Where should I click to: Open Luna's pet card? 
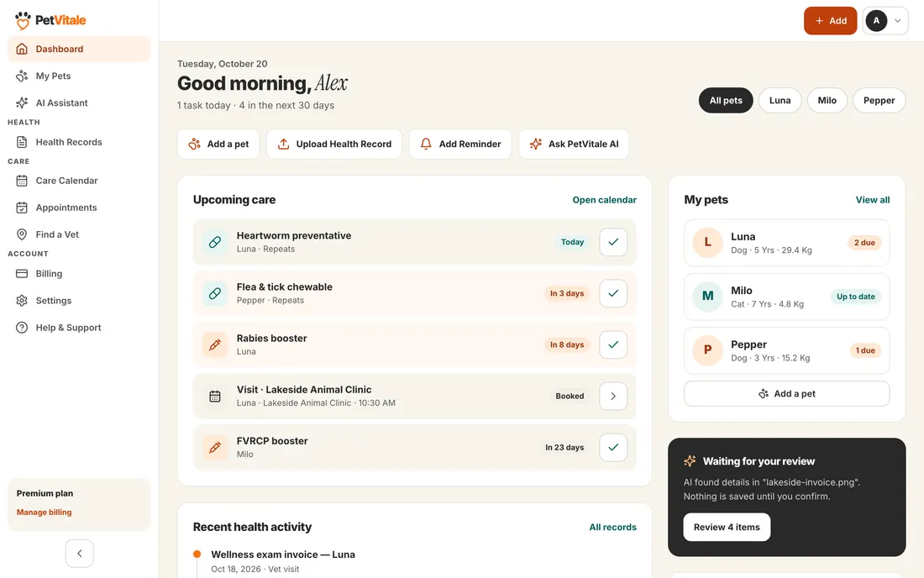[787, 243]
